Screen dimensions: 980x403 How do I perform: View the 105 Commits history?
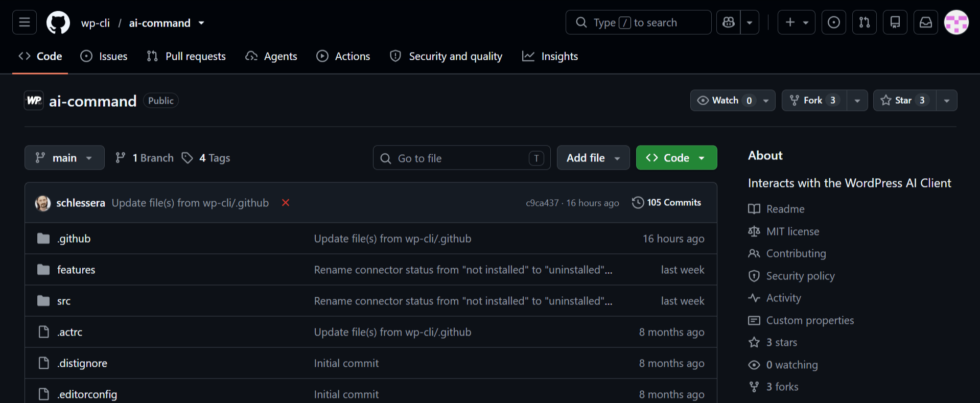[667, 203]
